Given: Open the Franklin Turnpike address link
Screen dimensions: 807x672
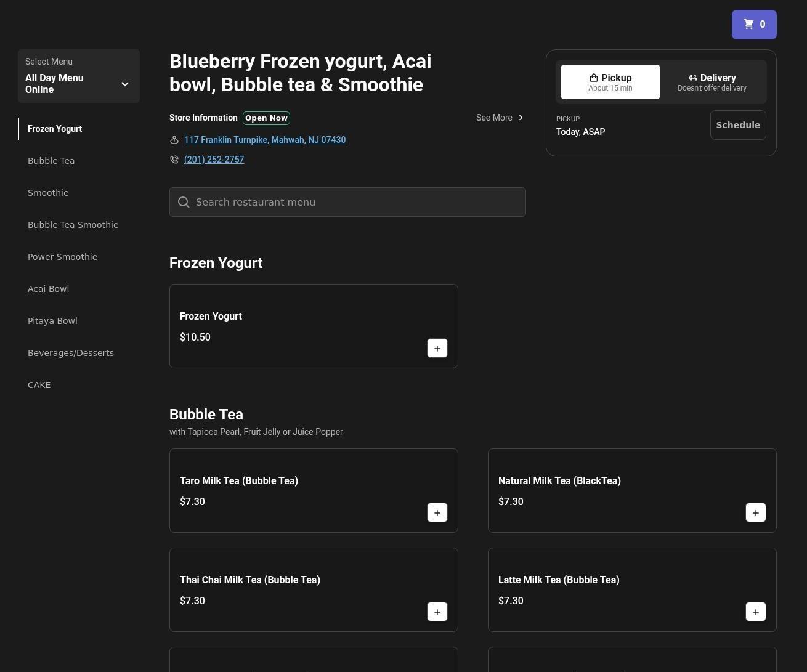Looking at the screenshot, I should click(264, 140).
